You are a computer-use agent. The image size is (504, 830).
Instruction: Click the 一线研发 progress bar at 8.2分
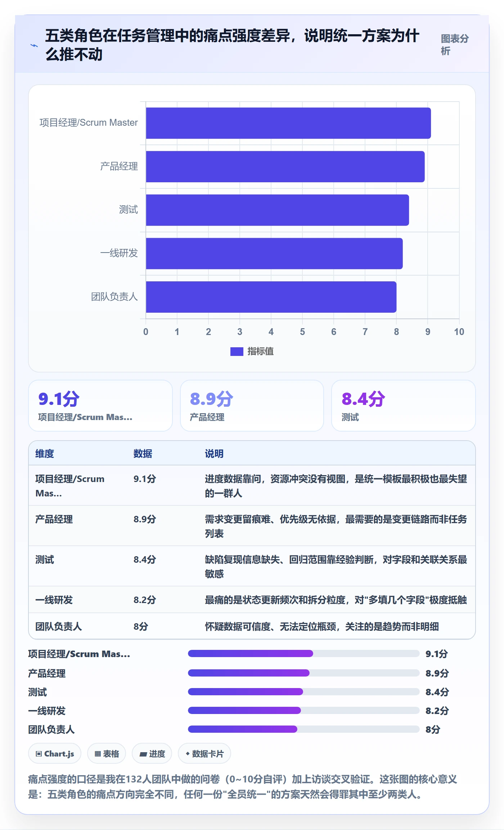point(304,710)
